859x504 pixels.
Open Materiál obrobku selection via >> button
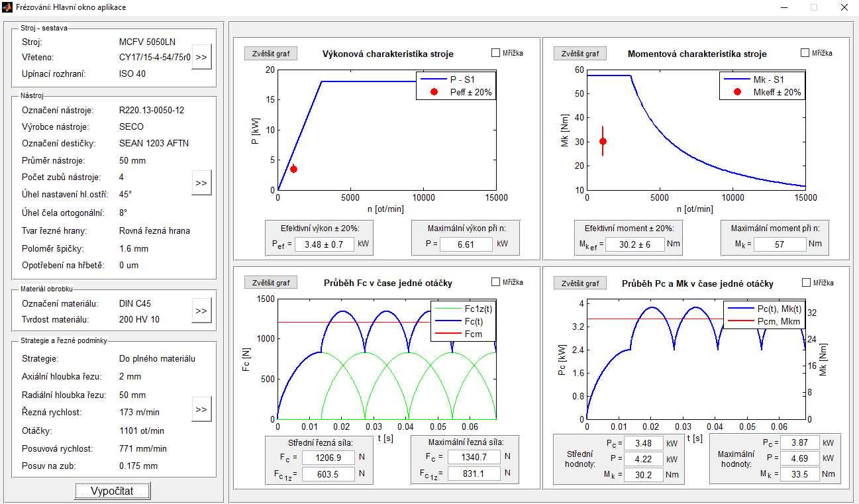click(201, 311)
